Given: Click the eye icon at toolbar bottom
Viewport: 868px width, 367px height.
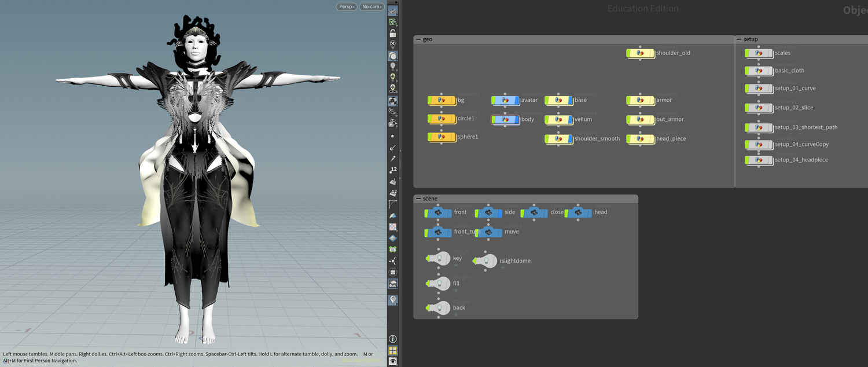Looking at the screenshot, I should 393,361.
